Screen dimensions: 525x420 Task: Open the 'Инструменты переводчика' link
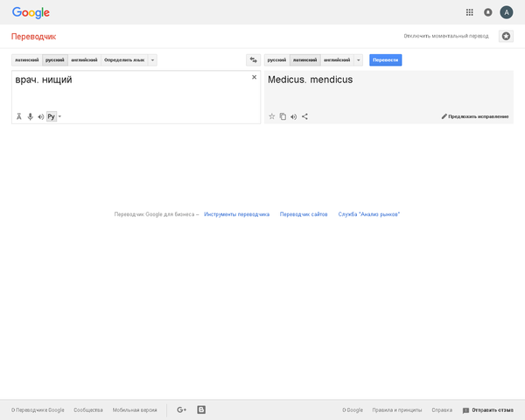click(236, 214)
